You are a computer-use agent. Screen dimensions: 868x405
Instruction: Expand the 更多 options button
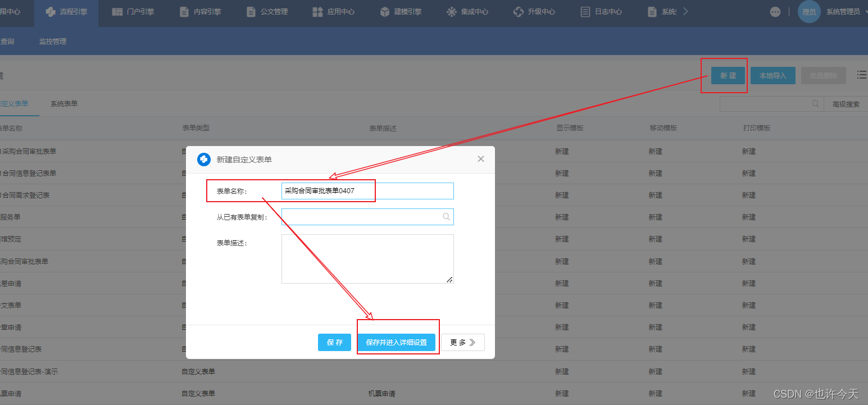click(463, 342)
